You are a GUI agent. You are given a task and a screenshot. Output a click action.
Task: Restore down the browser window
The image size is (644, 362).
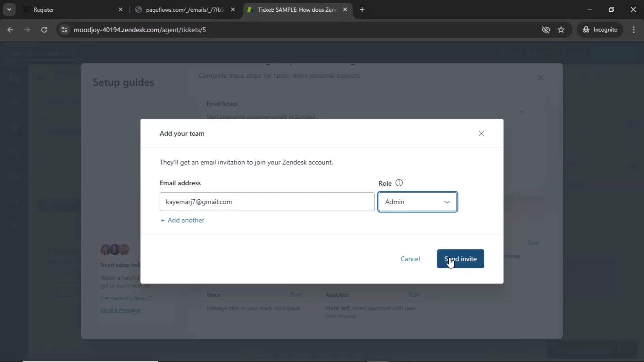(x=611, y=9)
